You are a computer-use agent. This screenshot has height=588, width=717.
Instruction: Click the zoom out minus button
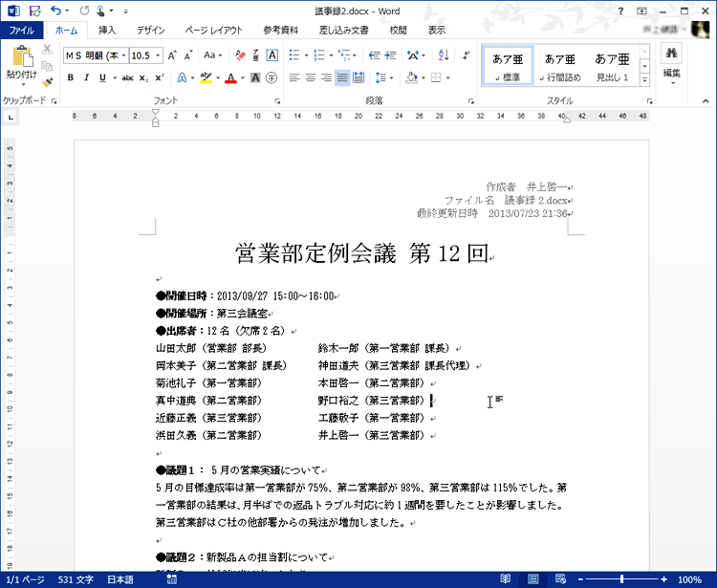coord(580,579)
